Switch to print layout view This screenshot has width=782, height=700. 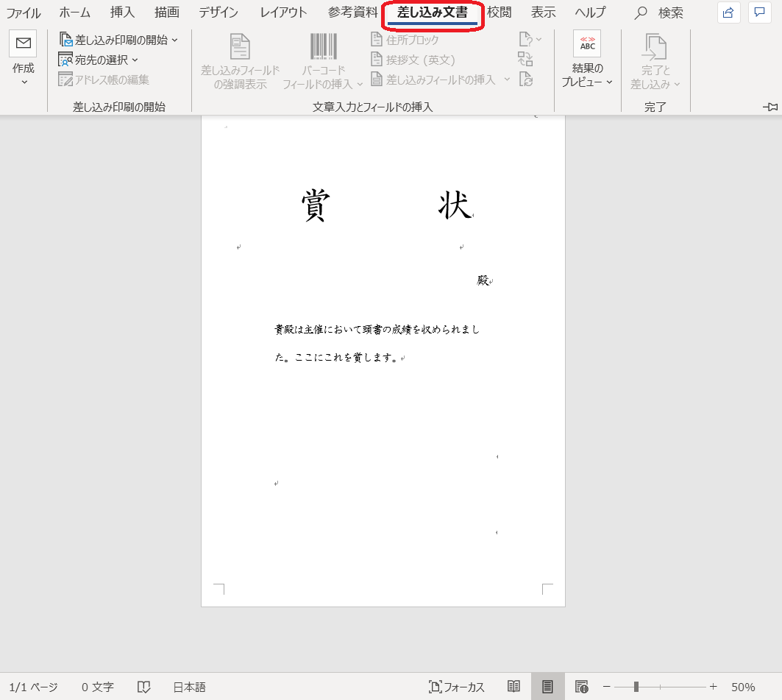(x=547, y=687)
